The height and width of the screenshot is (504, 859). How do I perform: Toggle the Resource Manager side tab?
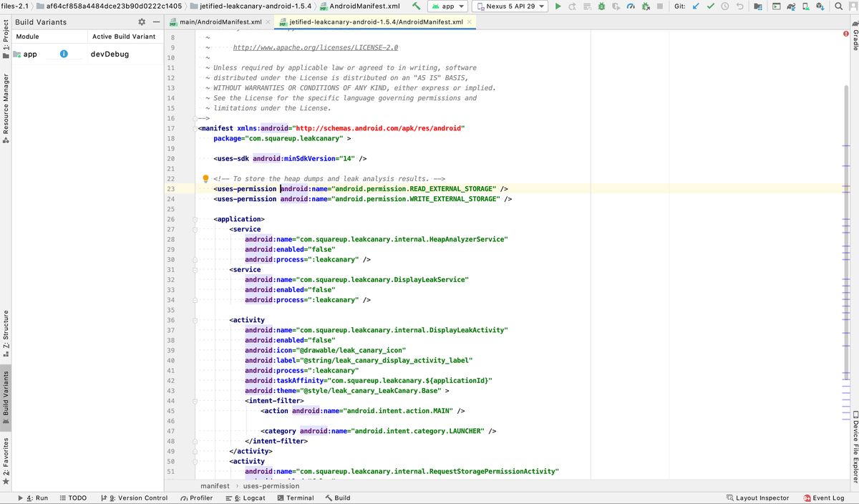click(x=6, y=107)
